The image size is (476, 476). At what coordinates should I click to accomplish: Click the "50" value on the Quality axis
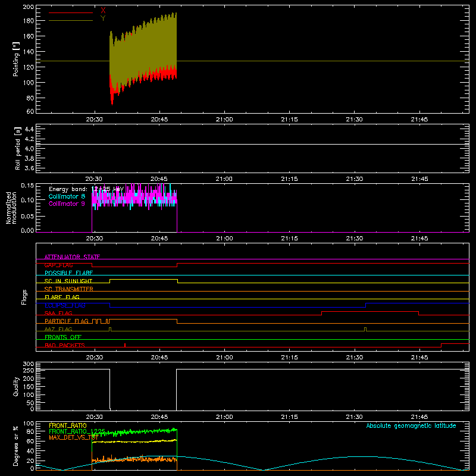pos(30,403)
